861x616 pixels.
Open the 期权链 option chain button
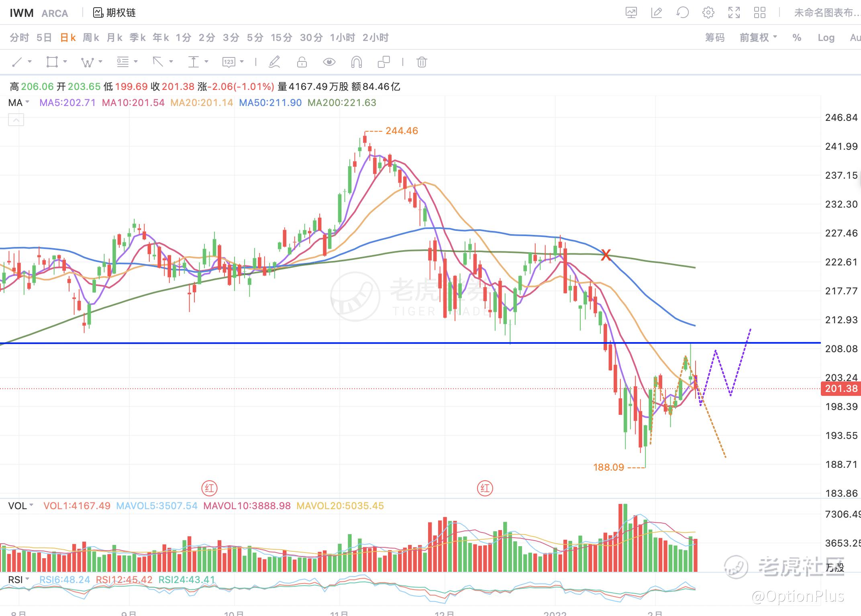pos(114,13)
